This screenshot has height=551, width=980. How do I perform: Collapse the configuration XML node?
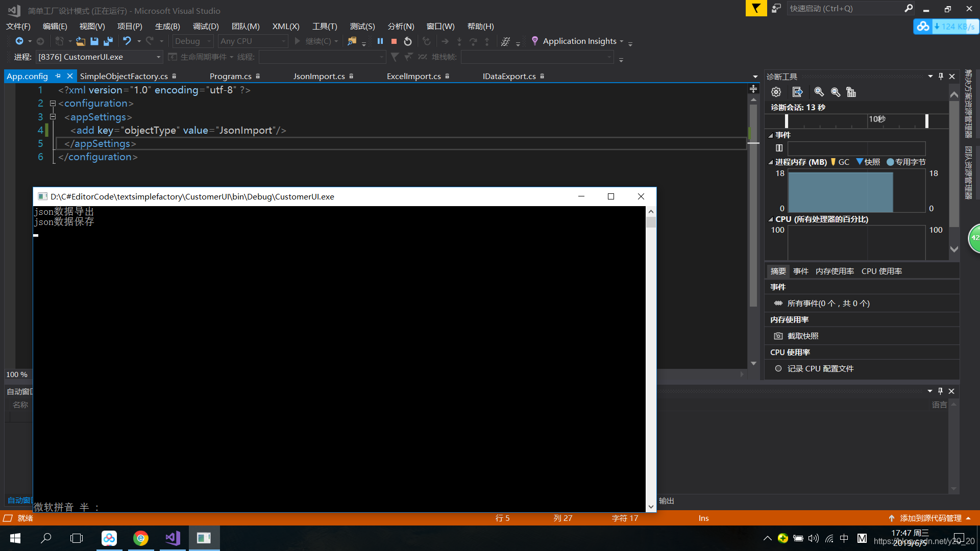[53, 103]
